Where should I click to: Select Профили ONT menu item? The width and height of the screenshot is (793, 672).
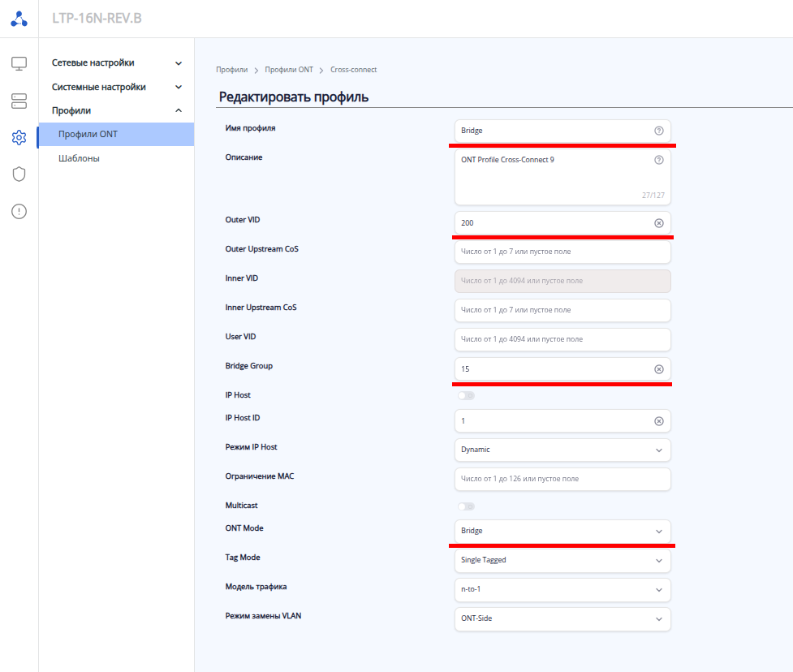tap(88, 134)
